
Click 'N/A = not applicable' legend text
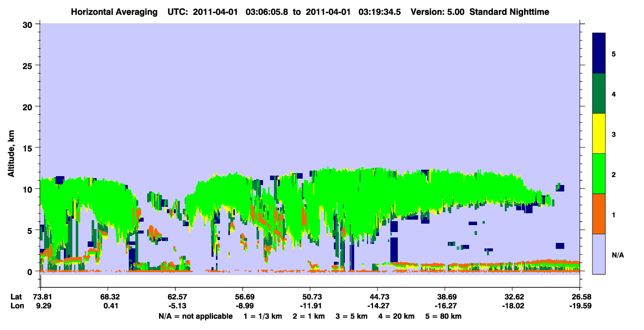pyautogui.click(x=196, y=316)
